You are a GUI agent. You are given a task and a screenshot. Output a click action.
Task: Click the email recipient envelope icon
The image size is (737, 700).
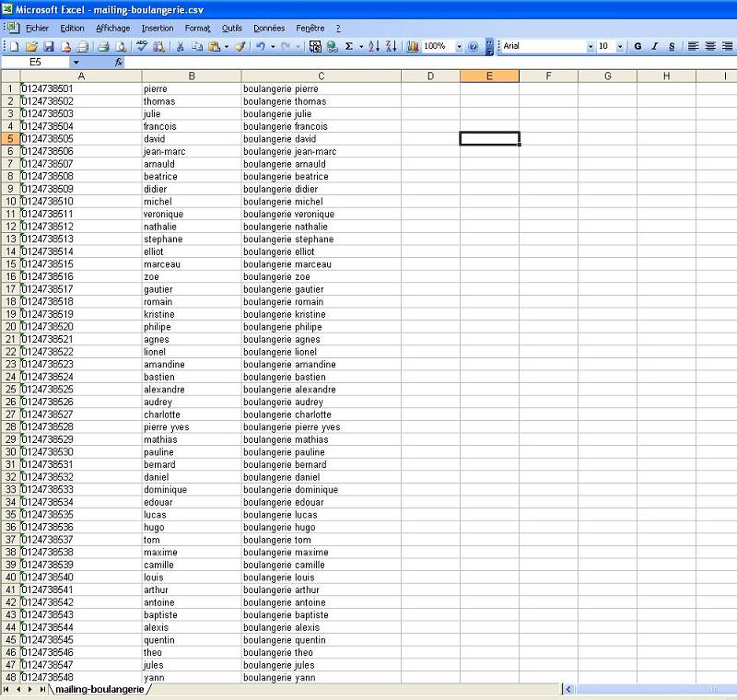[x=83, y=46]
